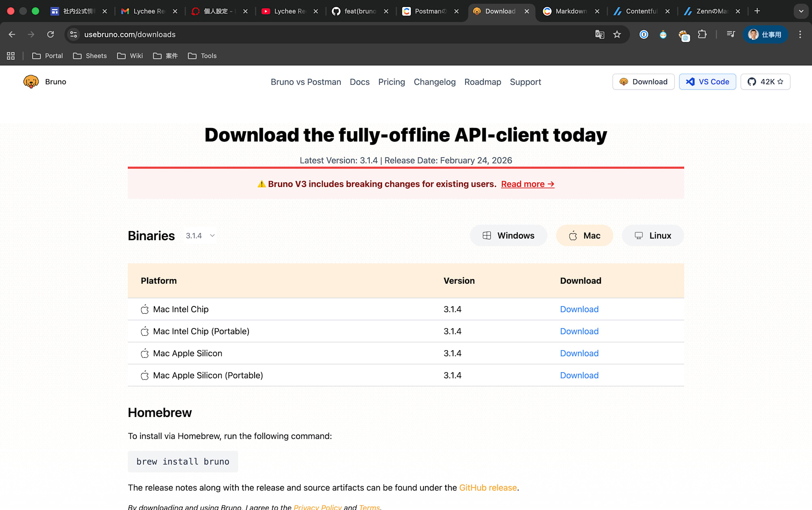Click the Bruno dog logo icon
The image size is (812, 510).
(x=31, y=82)
